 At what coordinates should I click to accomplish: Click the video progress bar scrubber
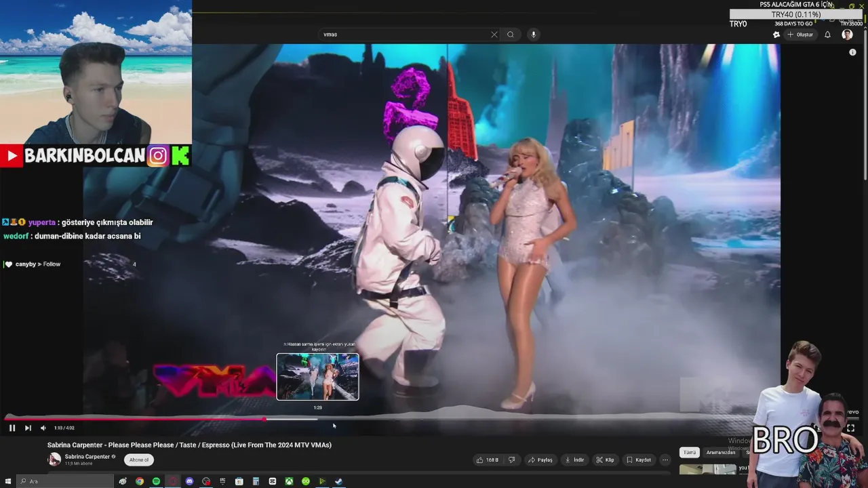click(x=264, y=419)
